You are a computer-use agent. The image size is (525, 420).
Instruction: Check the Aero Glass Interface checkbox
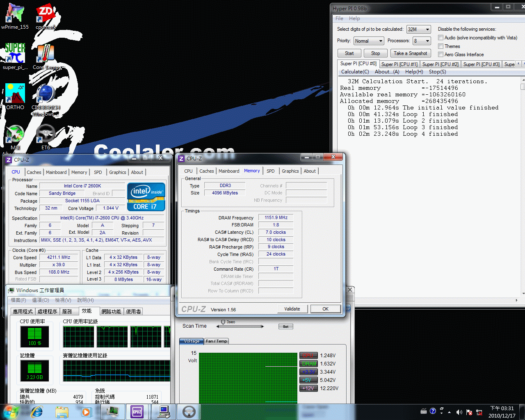point(441,55)
